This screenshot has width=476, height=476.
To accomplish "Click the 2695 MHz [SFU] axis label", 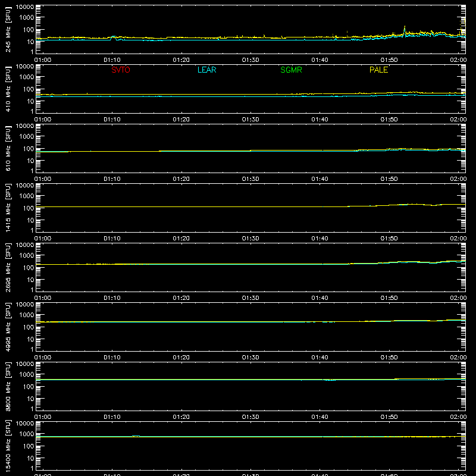I will pyautogui.click(x=8, y=267).
